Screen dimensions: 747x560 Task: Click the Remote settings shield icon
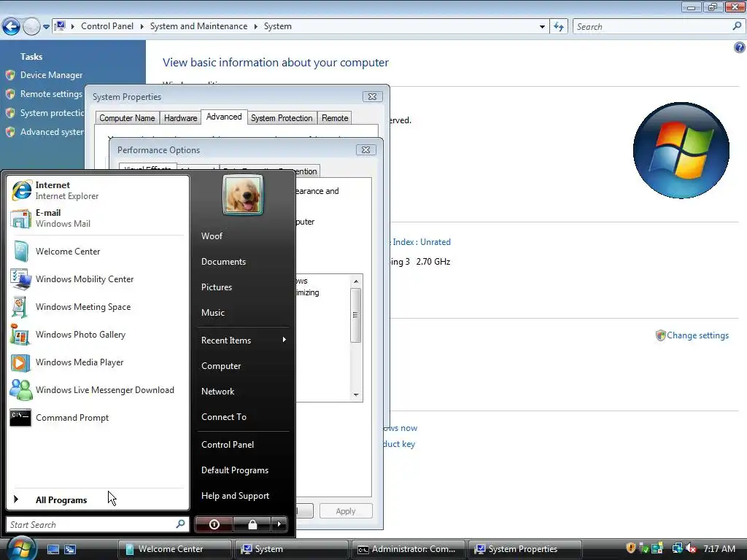[x=10, y=94]
